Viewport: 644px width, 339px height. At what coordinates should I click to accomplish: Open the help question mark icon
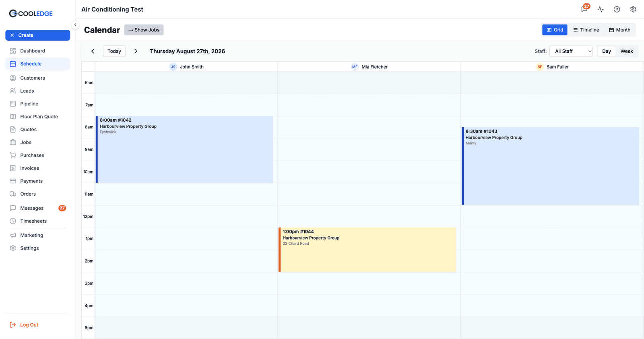[x=617, y=9]
